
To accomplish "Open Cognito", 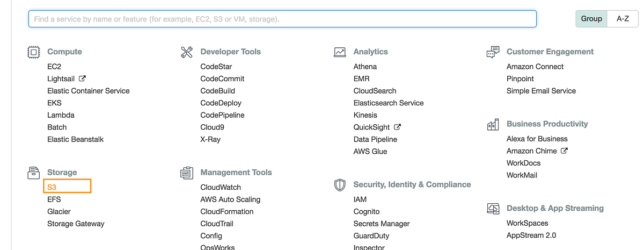I will tap(367, 211).
